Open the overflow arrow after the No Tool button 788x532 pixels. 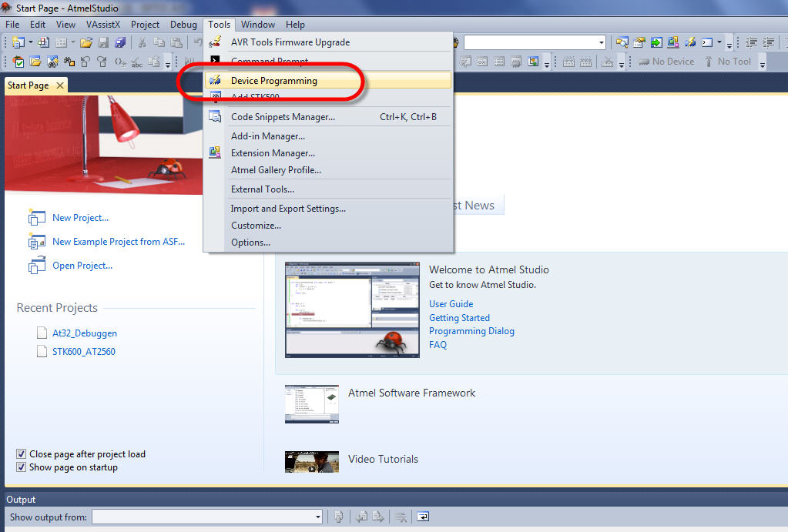pos(763,63)
